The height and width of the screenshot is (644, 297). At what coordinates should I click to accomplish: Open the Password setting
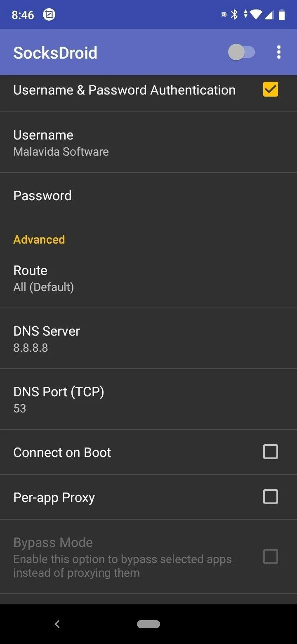tap(148, 196)
